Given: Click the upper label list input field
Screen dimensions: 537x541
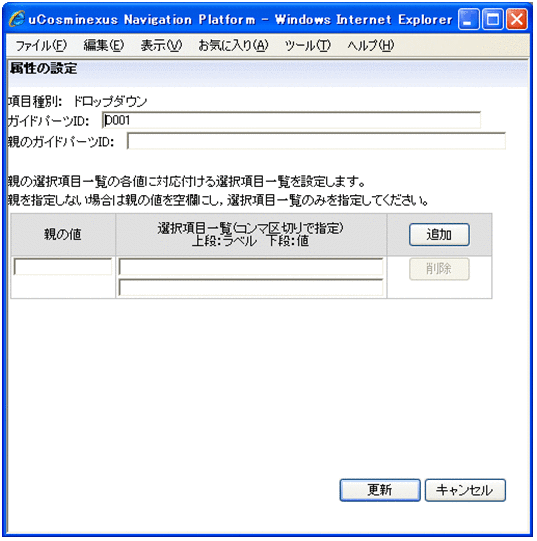Looking at the screenshot, I should coord(251,267).
